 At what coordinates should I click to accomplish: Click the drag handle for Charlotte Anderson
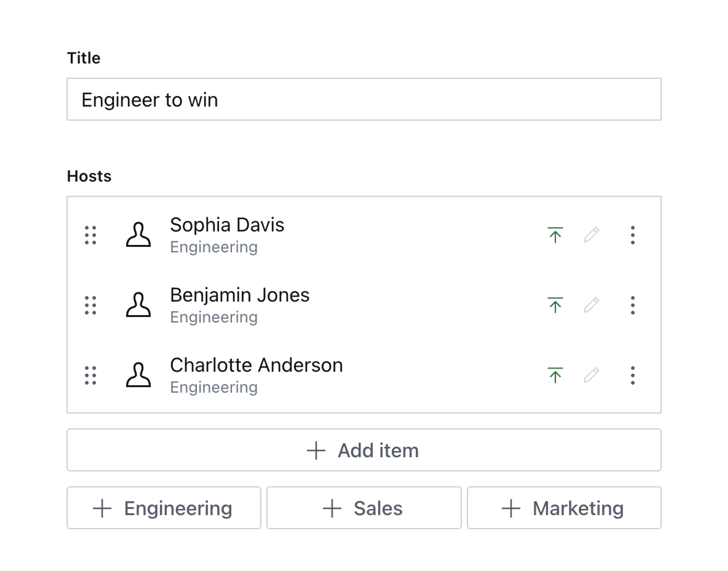point(90,375)
